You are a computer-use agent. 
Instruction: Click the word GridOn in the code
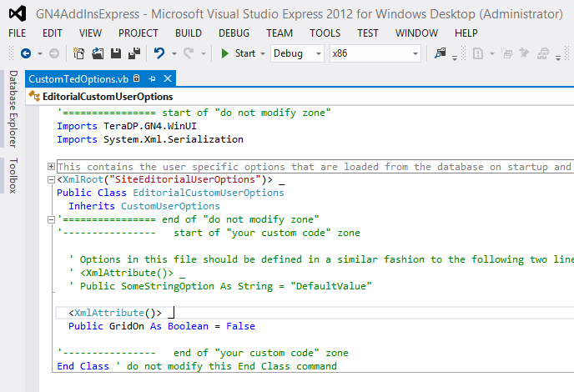(x=127, y=326)
